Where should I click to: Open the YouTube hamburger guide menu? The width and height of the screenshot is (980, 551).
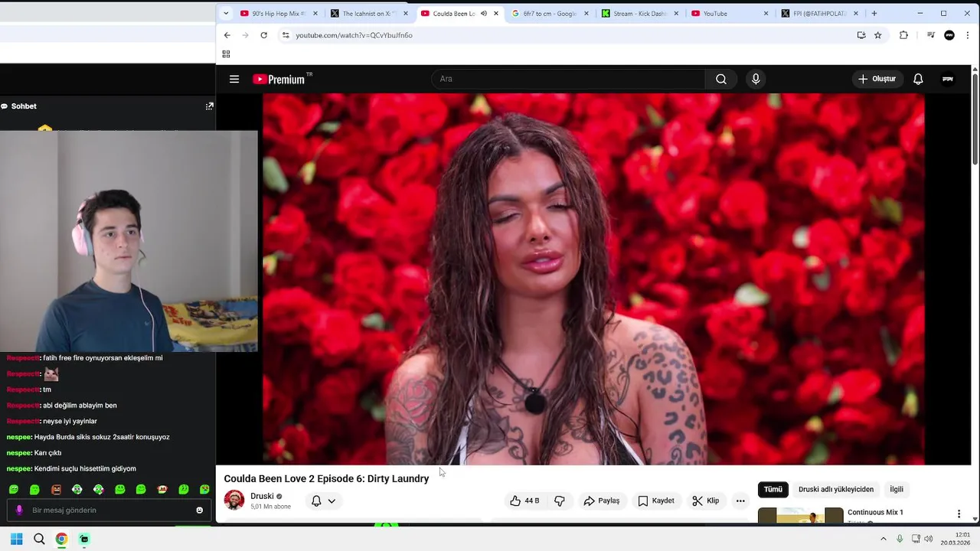coord(234,79)
